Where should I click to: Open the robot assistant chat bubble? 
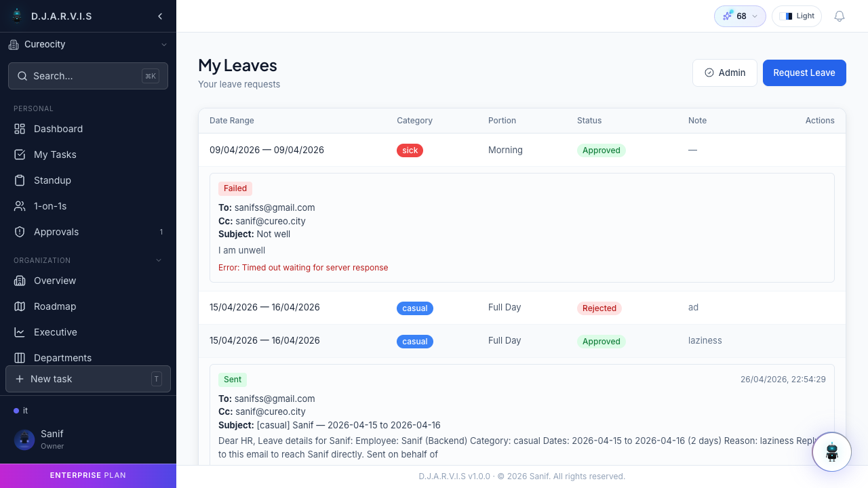[x=832, y=452]
